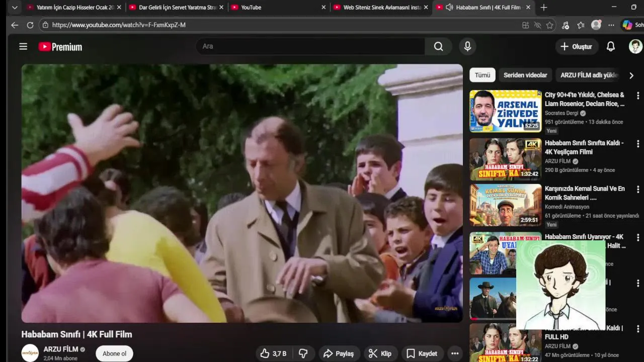Open the YouTube guide hamburger menu
Image resolution: width=644 pixels, height=362 pixels.
(23, 46)
